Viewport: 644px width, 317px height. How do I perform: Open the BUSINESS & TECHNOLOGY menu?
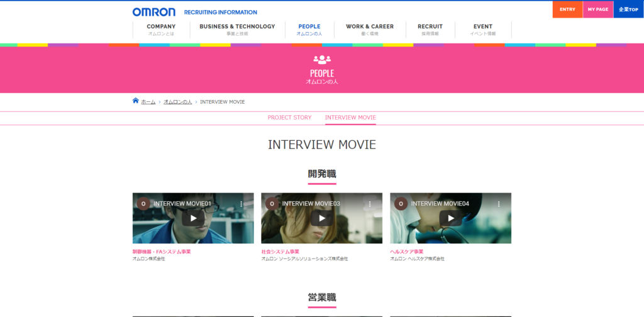pos(237,30)
